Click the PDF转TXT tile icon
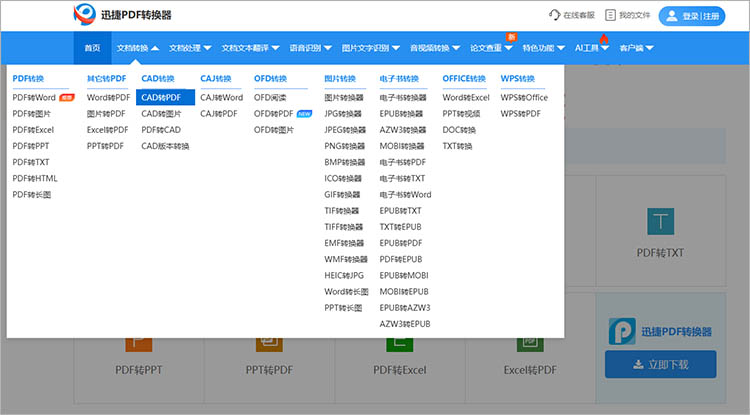The image size is (750, 415). [661, 221]
